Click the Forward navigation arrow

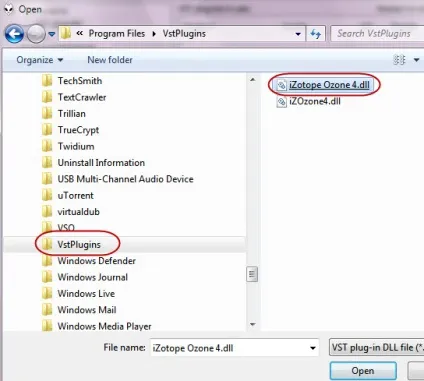[36, 34]
